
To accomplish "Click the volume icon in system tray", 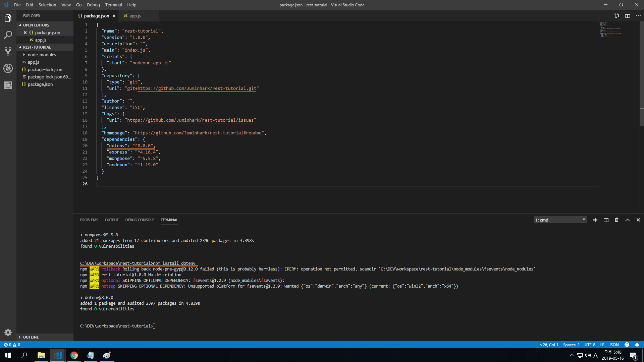I will (588, 355).
